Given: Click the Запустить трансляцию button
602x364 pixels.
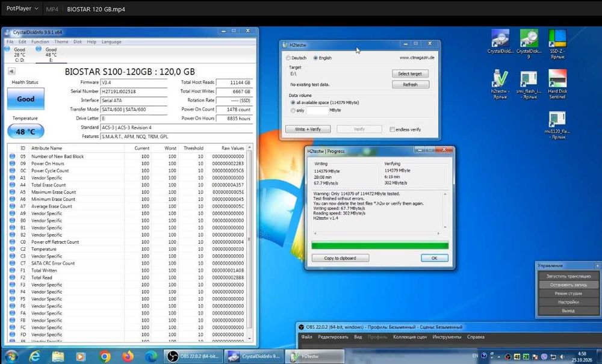Looking at the screenshot, I should 568,276.
